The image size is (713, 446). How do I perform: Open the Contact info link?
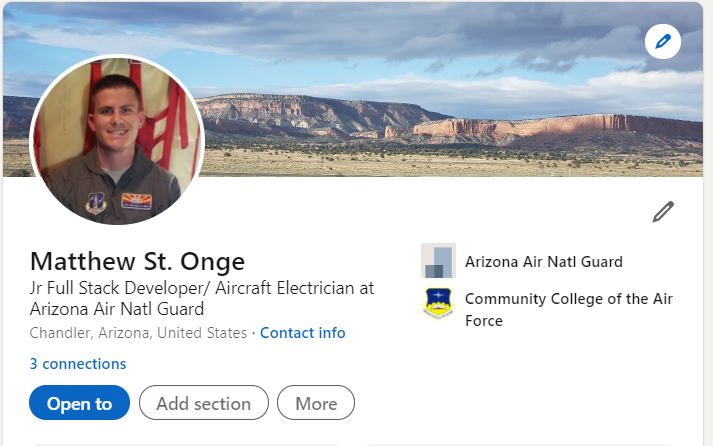pyautogui.click(x=302, y=333)
